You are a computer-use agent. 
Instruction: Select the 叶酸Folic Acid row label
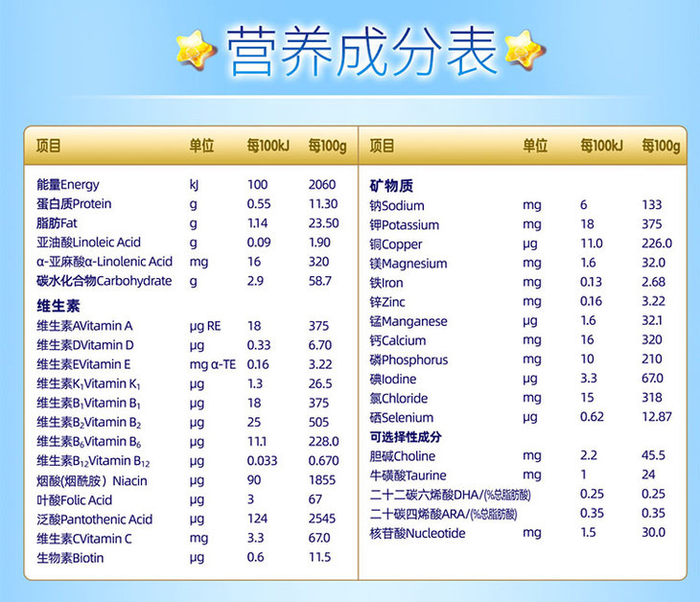click(74, 500)
